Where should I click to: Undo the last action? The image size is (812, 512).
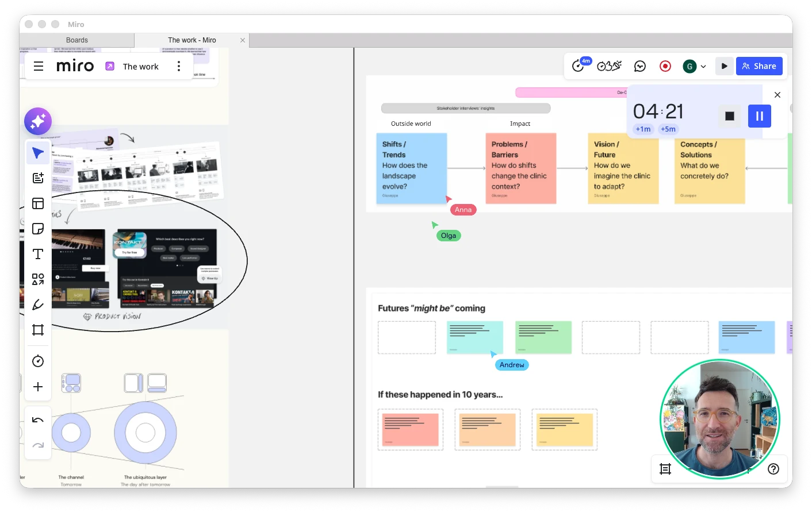pyautogui.click(x=38, y=420)
